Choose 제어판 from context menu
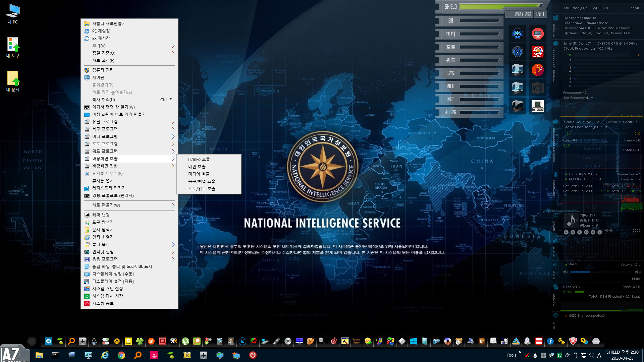 tap(129, 77)
